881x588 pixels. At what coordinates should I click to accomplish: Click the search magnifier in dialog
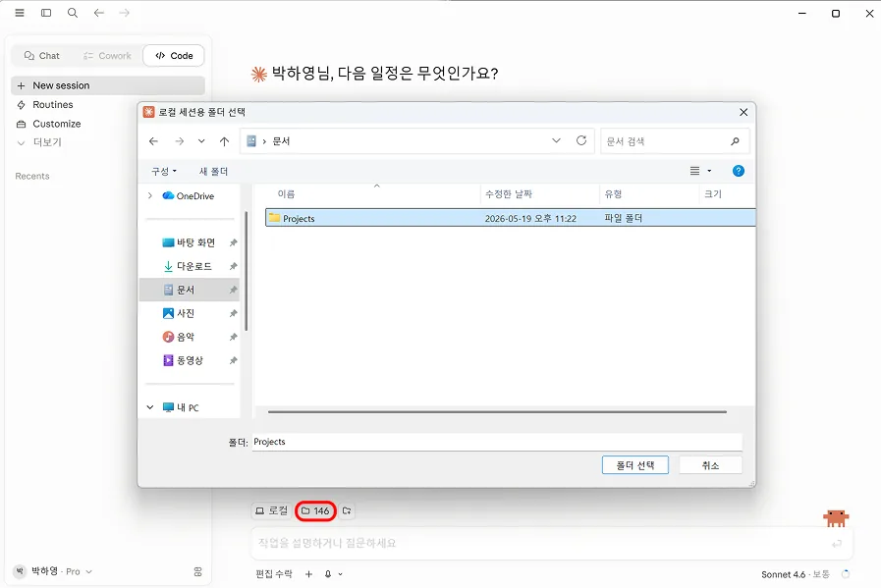point(735,141)
